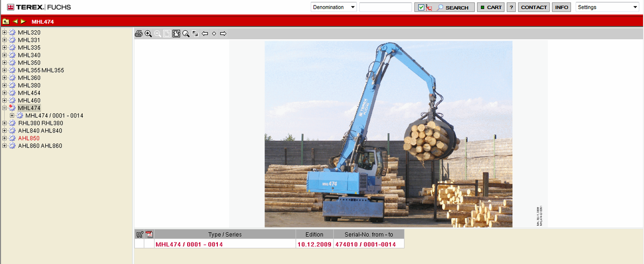Viewport: 644px width, 264px height.
Task: Click the folder-up icon in red bar
Action: 6,22
